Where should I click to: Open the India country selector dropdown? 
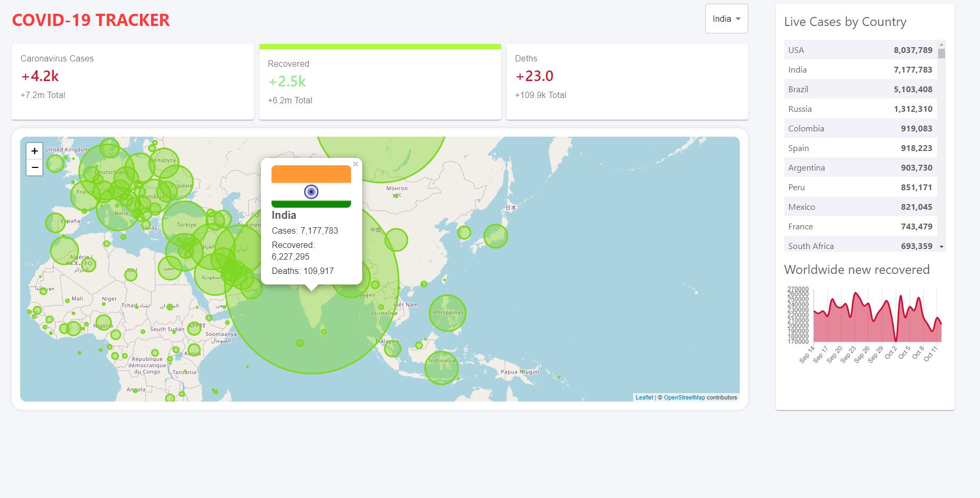726,18
